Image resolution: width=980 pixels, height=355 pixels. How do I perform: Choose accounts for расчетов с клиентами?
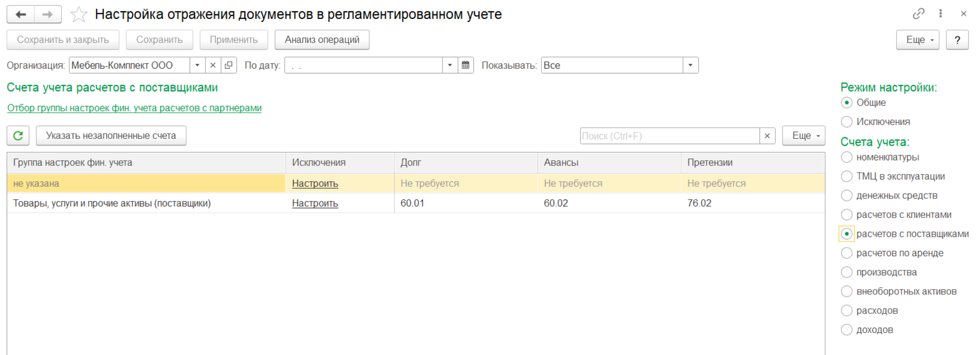click(847, 215)
